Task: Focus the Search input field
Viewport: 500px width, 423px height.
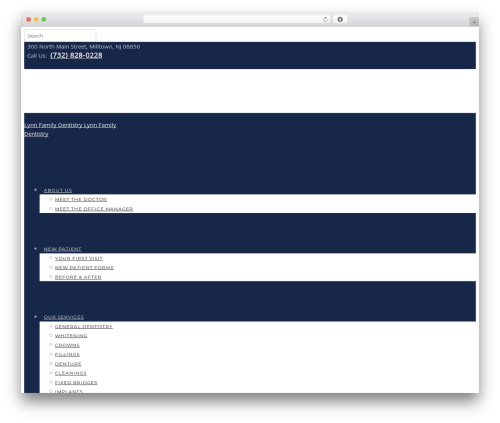Action: click(x=60, y=36)
